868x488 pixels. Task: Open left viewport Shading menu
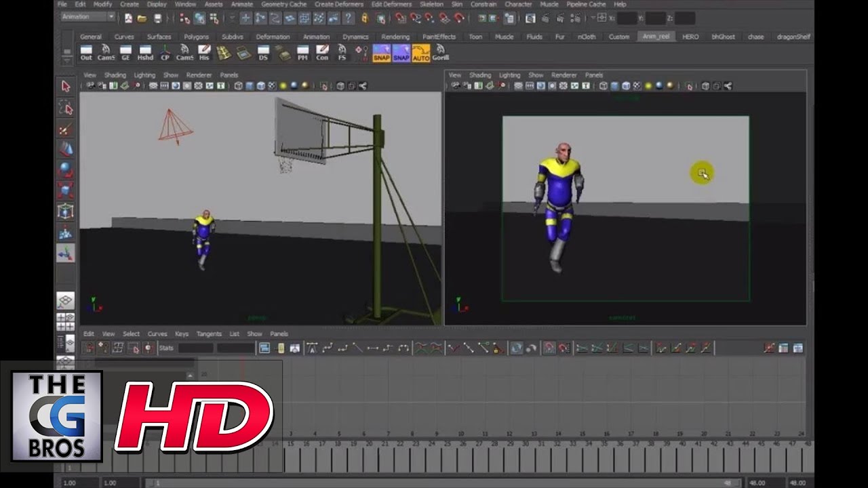pyautogui.click(x=115, y=75)
